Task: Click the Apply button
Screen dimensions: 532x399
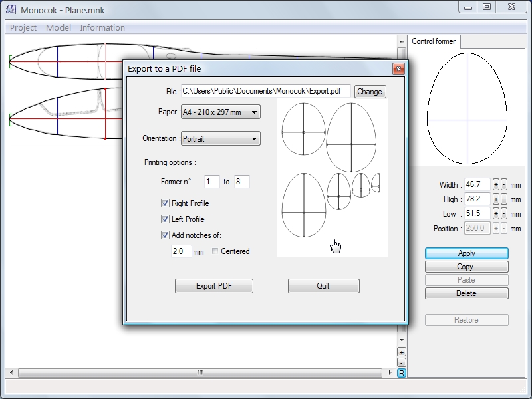Action: tap(467, 253)
